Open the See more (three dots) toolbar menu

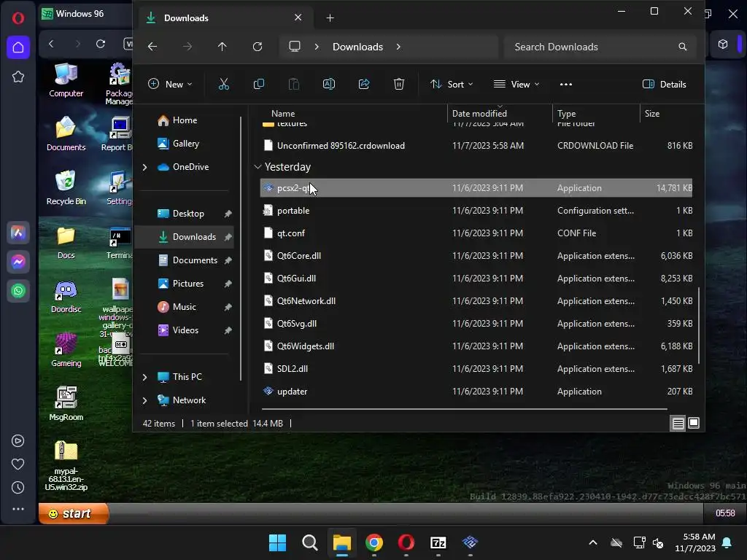pos(566,85)
